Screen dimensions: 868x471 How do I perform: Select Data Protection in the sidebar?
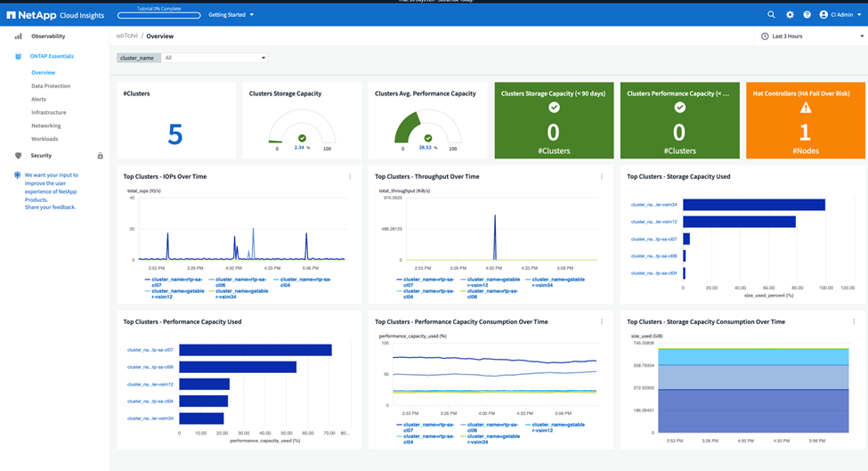pyautogui.click(x=51, y=86)
